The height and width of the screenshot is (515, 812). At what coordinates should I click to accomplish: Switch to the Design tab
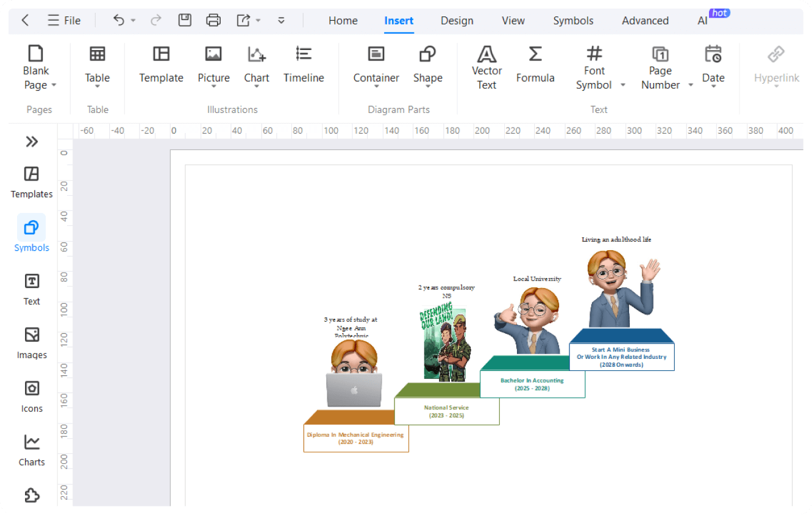[457, 21]
